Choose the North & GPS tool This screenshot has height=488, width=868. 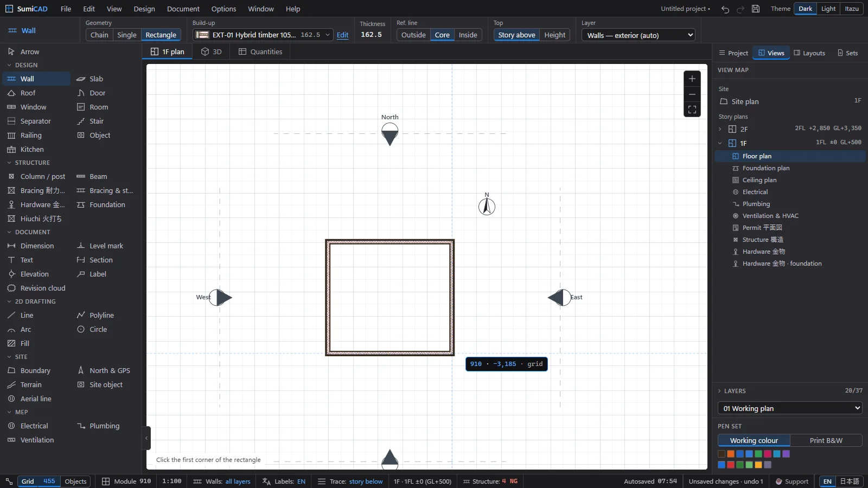pyautogui.click(x=105, y=370)
